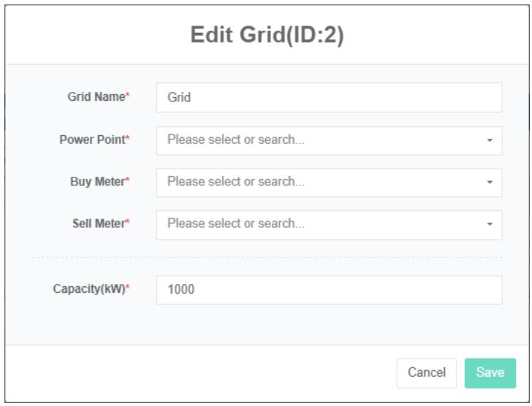Click the Sell Meter caret arrow
Viewport: 532px width, 406px height.
(490, 225)
